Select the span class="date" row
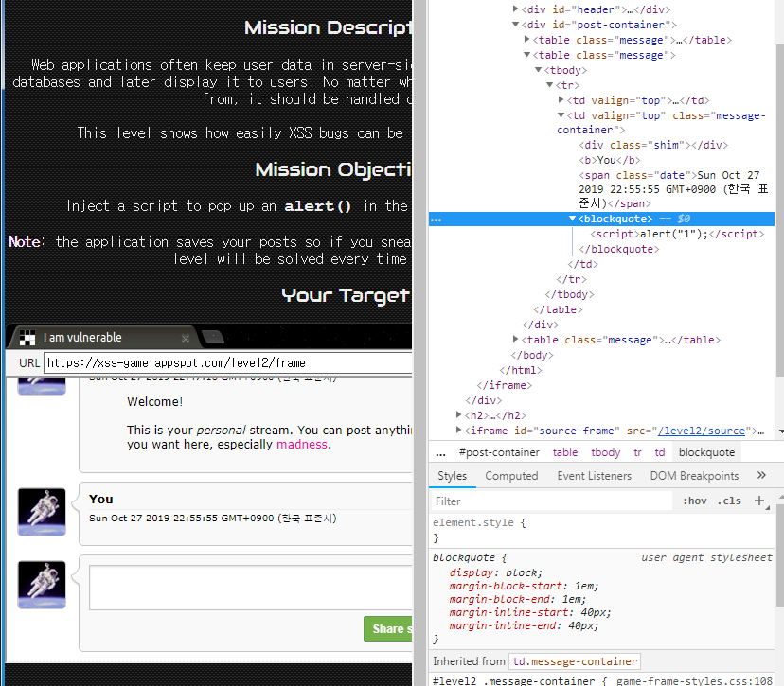The image size is (784, 686). [673, 189]
